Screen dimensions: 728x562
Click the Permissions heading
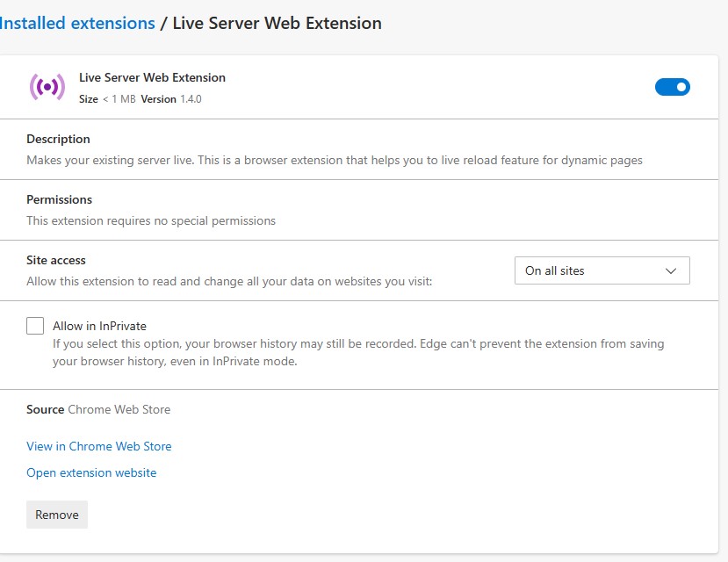60,199
